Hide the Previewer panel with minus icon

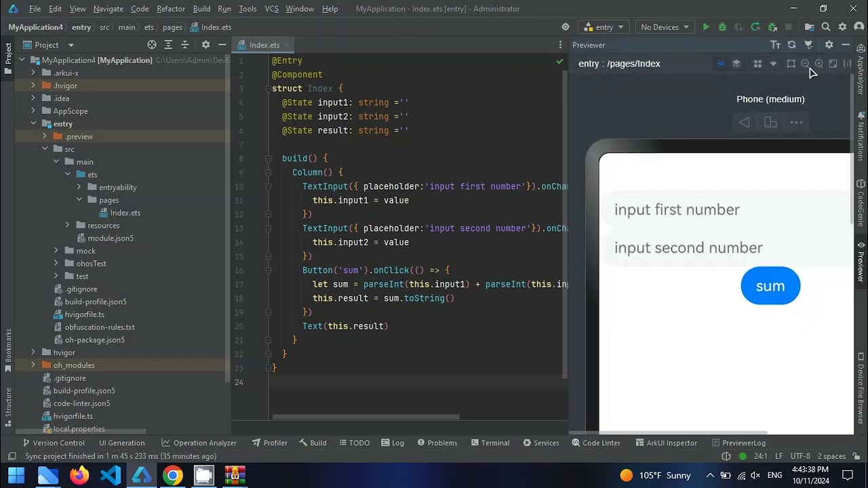pos(846,45)
